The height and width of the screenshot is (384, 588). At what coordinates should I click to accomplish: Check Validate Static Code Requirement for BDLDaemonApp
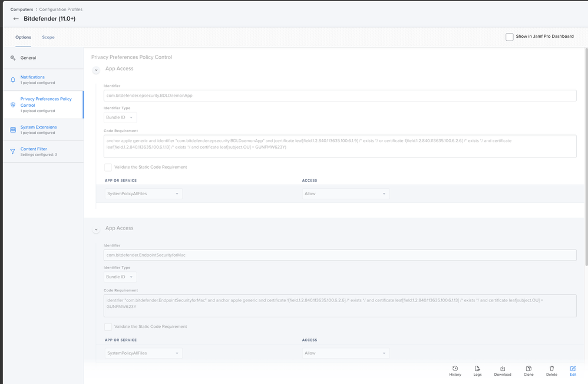click(x=108, y=167)
